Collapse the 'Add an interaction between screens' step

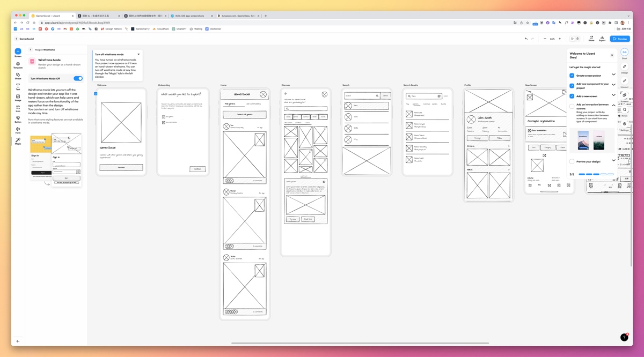click(x=613, y=106)
